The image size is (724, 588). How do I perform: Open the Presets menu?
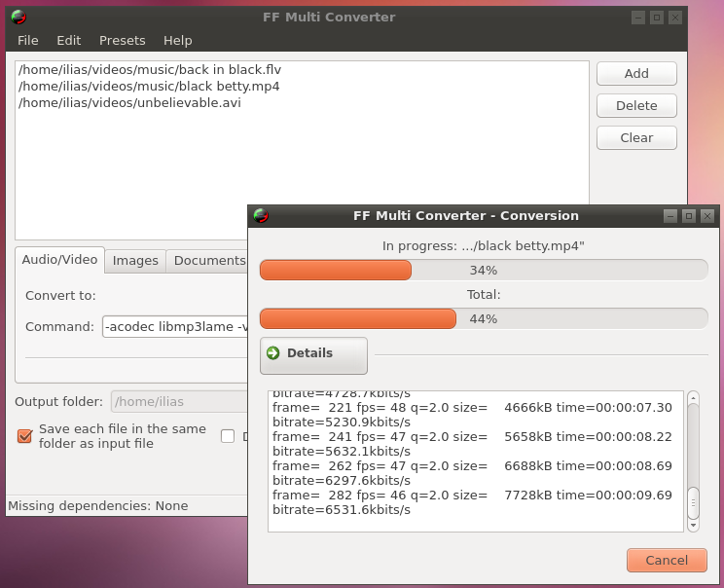point(123,41)
